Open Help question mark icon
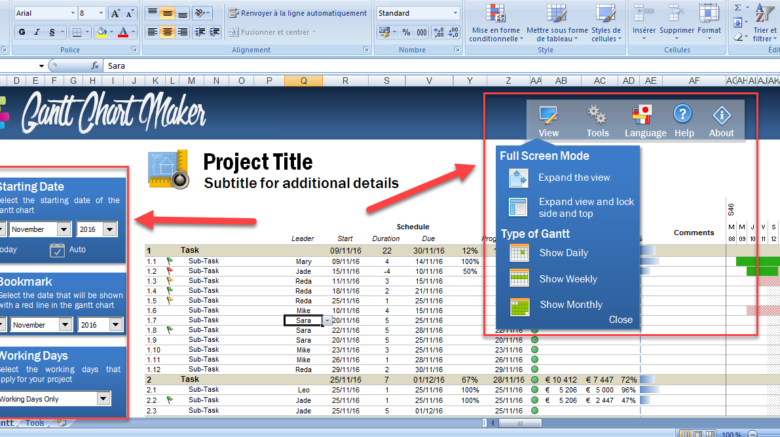Viewport: 780px width, 437px height. pos(683,119)
